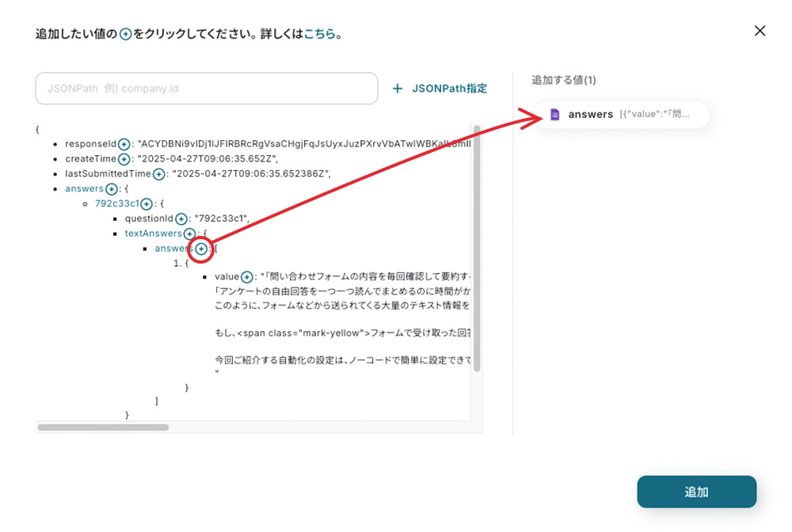
Task: Click the 追加する値(1) heading
Action: click(564, 80)
